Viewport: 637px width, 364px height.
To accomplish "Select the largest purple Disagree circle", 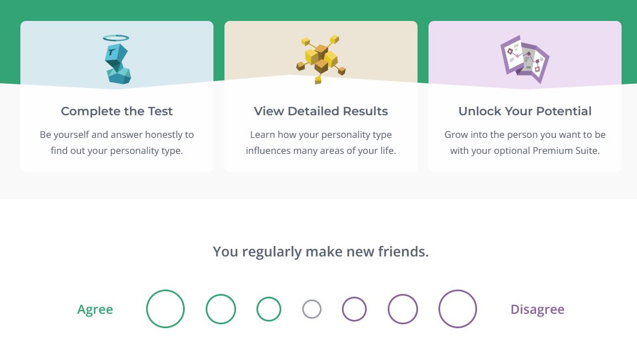I will 458,309.
